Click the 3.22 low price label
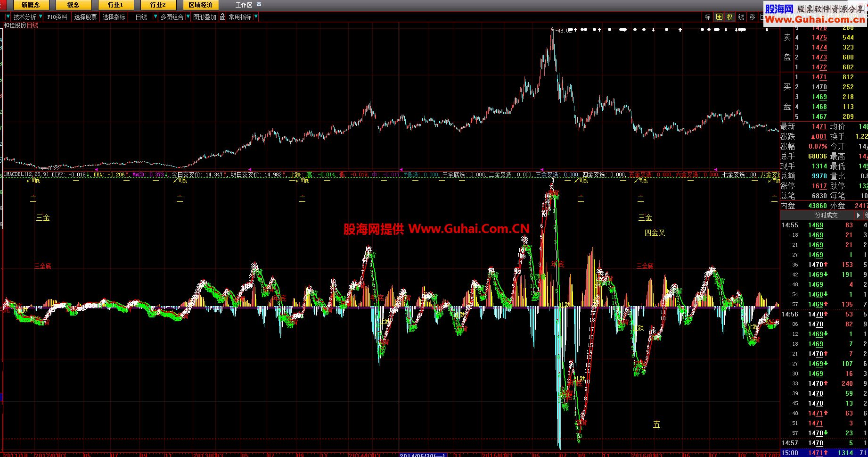The height and width of the screenshot is (457, 868). tap(54, 168)
